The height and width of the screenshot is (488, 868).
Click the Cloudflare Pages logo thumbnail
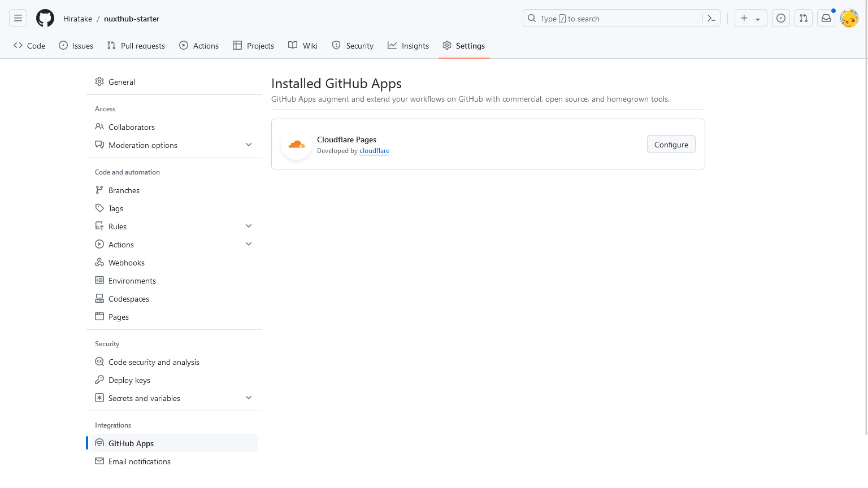297,144
